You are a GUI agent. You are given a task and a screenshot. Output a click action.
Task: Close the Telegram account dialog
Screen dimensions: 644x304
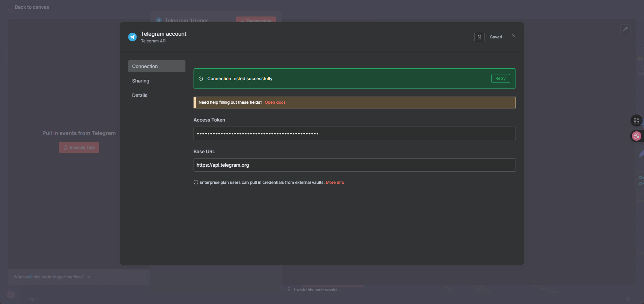pyautogui.click(x=513, y=36)
